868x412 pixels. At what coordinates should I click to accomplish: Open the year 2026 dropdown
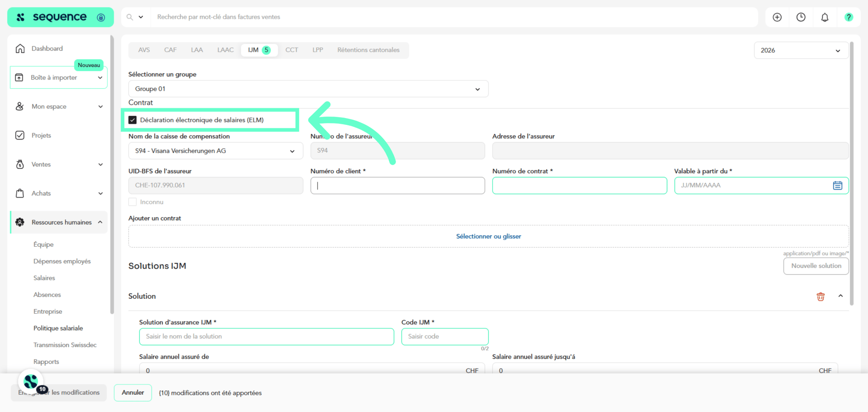pyautogui.click(x=801, y=50)
